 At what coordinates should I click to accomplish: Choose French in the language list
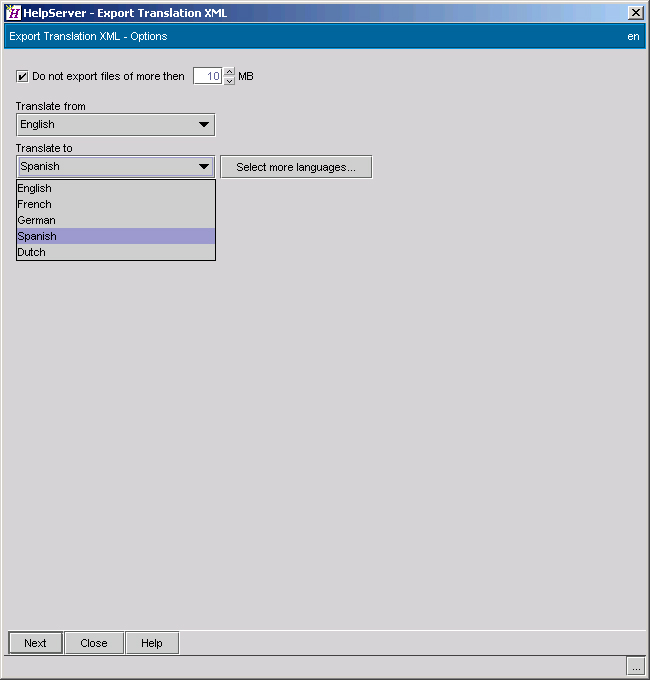116,204
